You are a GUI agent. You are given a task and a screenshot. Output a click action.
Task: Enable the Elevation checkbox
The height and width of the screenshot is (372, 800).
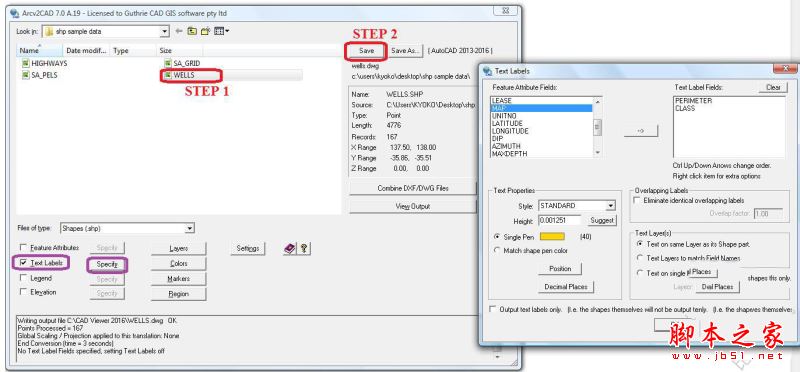click(x=23, y=292)
